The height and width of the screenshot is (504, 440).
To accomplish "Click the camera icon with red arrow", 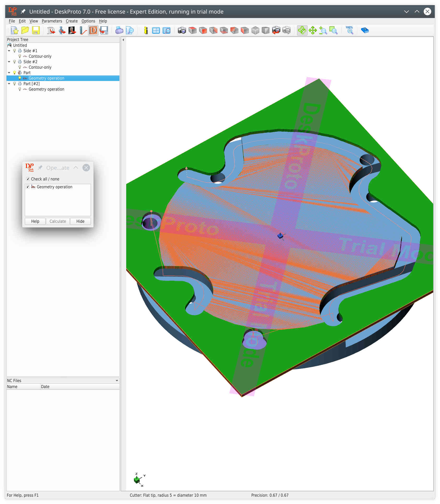I will (276, 31).
